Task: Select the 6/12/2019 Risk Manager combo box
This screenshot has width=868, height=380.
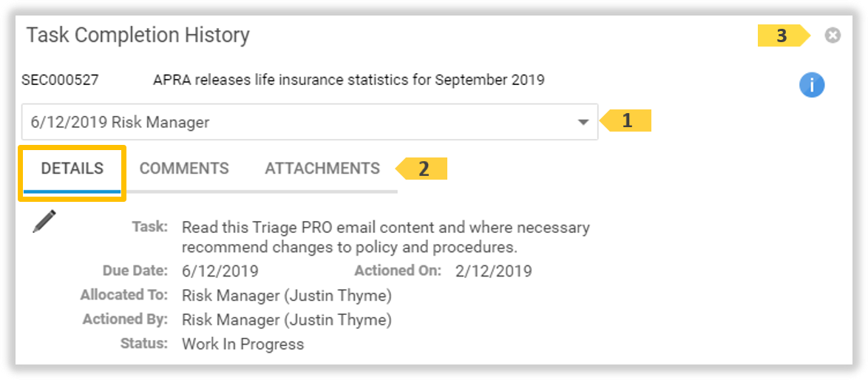Action: pyautogui.click(x=296, y=123)
